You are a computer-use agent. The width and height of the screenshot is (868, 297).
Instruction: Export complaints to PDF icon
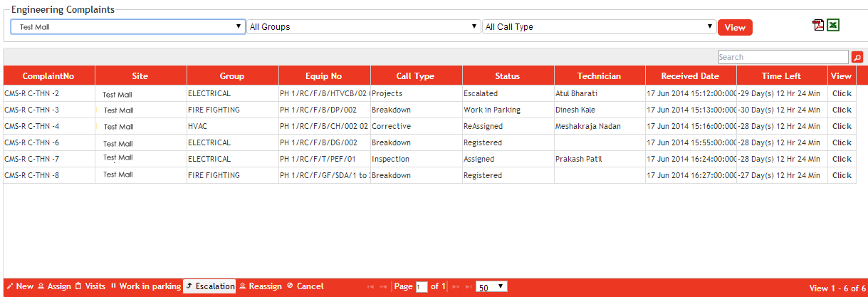click(818, 26)
